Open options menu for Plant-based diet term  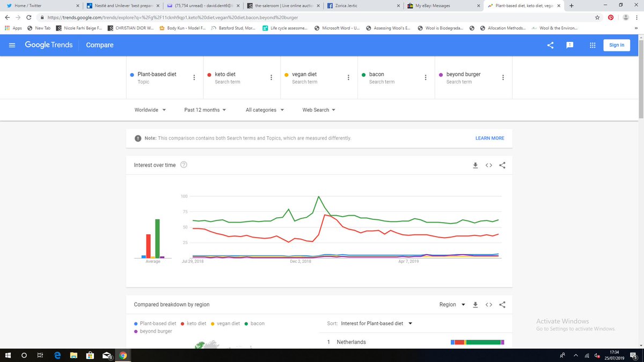194,77
